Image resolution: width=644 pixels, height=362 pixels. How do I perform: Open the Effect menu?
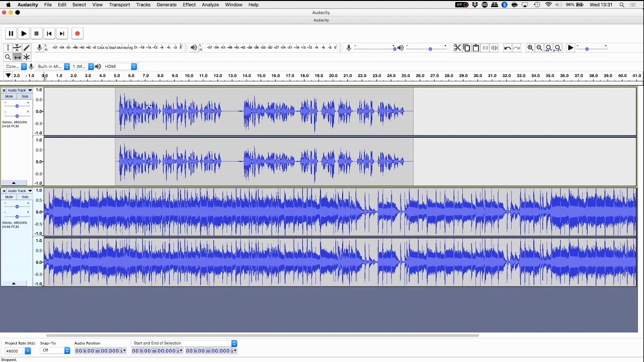pyautogui.click(x=189, y=5)
